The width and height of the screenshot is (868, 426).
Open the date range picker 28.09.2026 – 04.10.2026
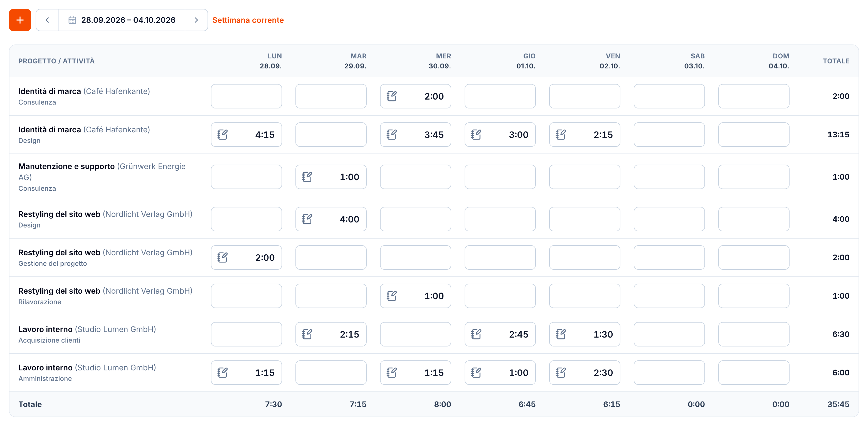coord(122,20)
